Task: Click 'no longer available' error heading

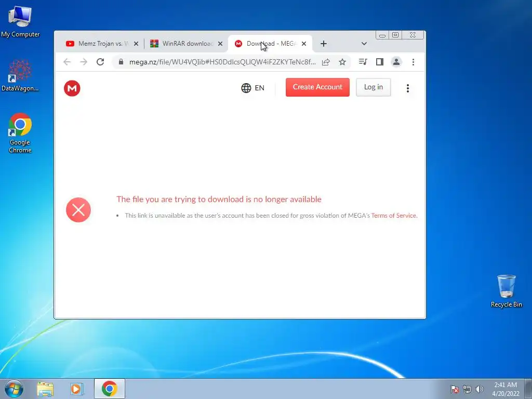Action: [x=219, y=199]
